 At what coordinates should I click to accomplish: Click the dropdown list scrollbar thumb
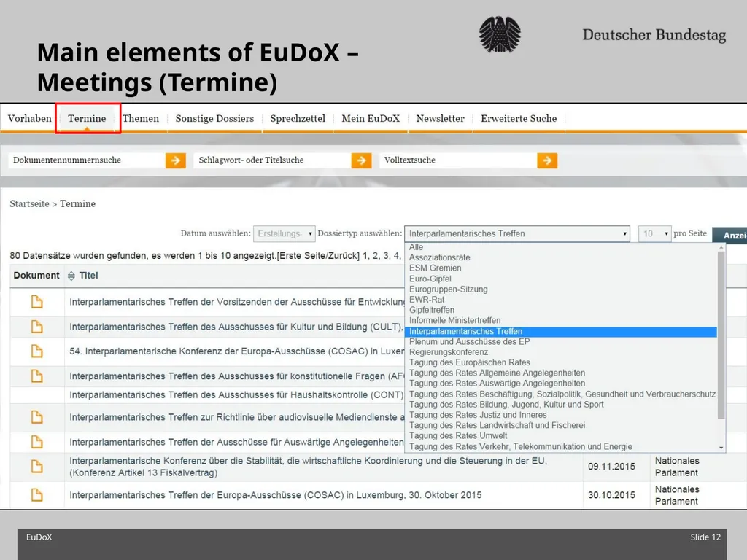[x=721, y=335]
